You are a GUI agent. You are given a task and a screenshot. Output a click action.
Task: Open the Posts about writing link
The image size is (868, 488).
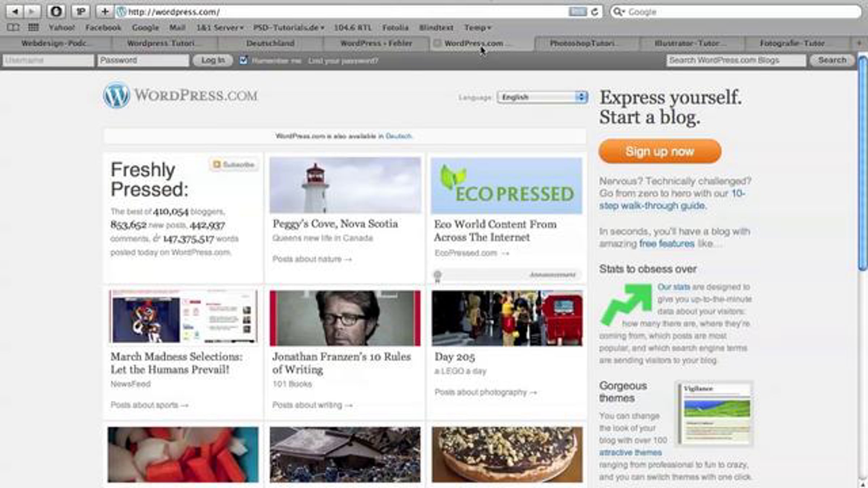point(312,405)
